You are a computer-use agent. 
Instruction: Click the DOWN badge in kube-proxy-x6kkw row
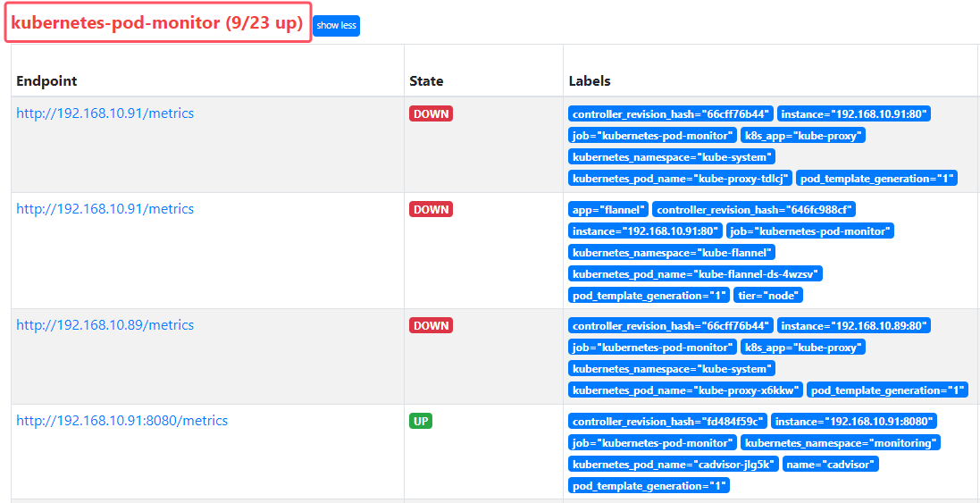431,325
